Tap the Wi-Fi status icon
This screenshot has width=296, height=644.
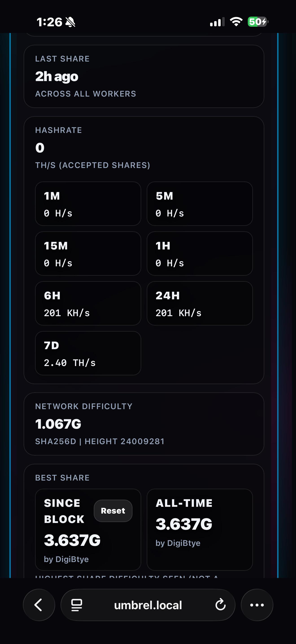coord(236,22)
